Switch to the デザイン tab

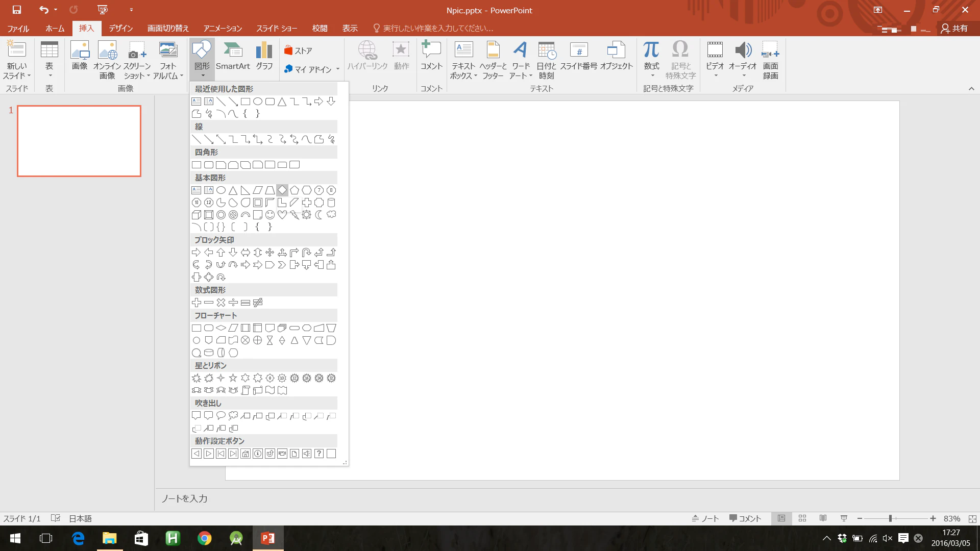121,28
